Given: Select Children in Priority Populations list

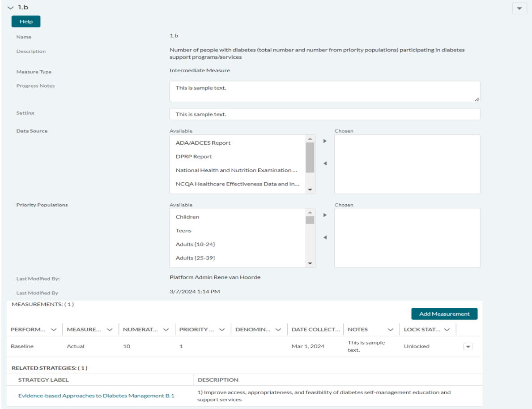Looking at the screenshot, I should pyautogui.click(x=187, y=217).
